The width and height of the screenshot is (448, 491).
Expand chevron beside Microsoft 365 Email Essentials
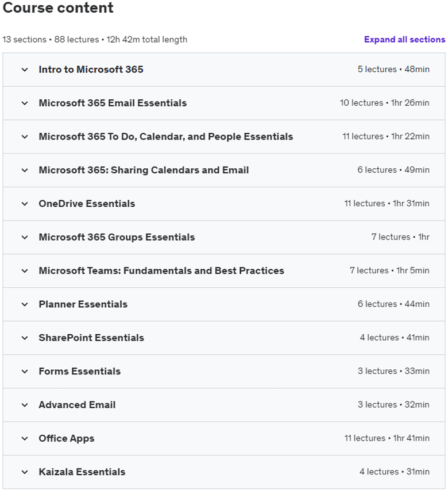coord(25,103)
